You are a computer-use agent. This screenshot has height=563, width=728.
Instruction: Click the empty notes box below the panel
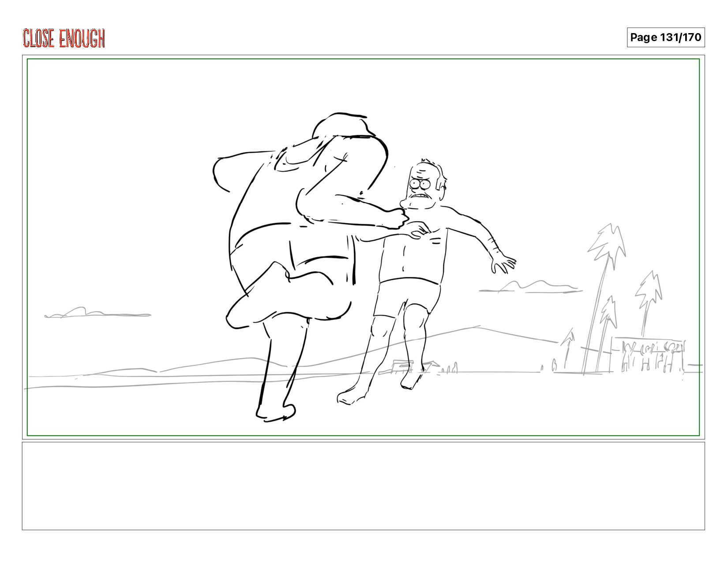tap(364, 486)
